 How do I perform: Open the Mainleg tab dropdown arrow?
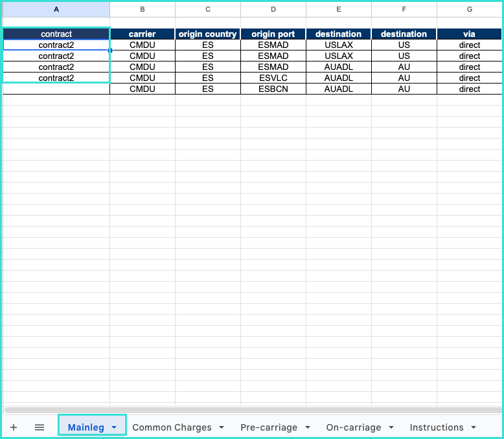click(114, 427)
